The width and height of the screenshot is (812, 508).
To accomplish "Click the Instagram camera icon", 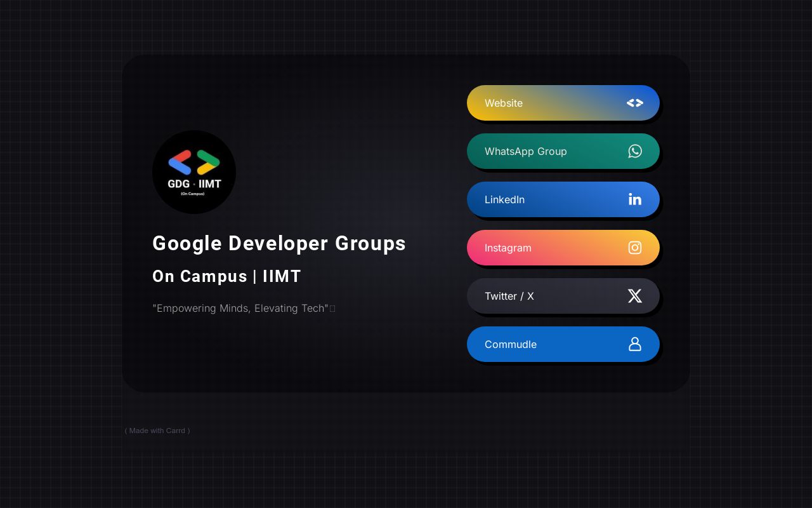I will click(634, 248).
